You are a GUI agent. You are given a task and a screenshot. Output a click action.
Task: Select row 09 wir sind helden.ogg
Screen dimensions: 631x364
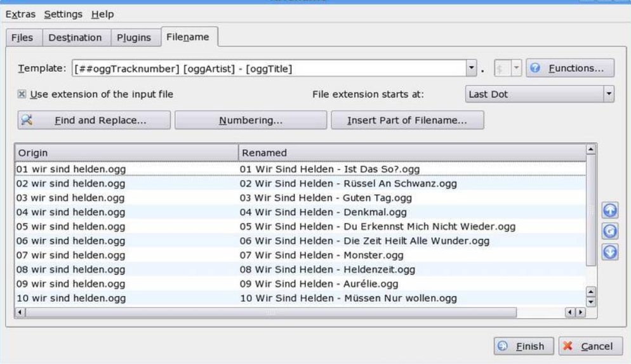301,284
